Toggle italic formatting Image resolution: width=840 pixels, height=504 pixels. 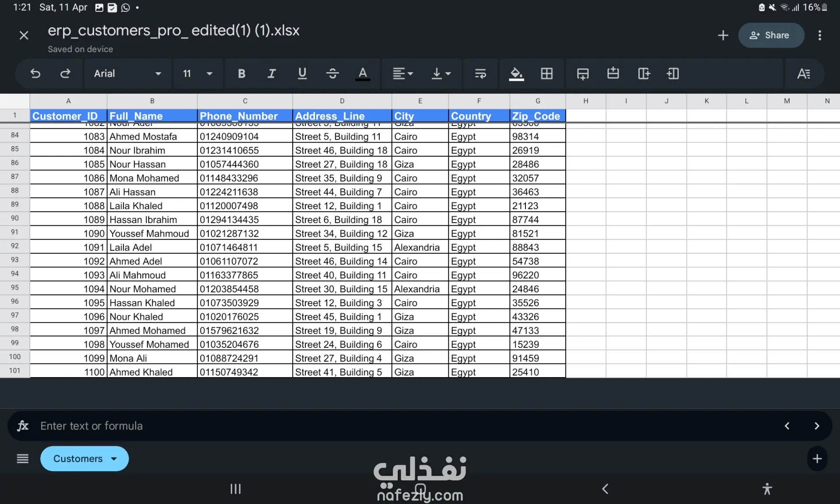[271, 73]
